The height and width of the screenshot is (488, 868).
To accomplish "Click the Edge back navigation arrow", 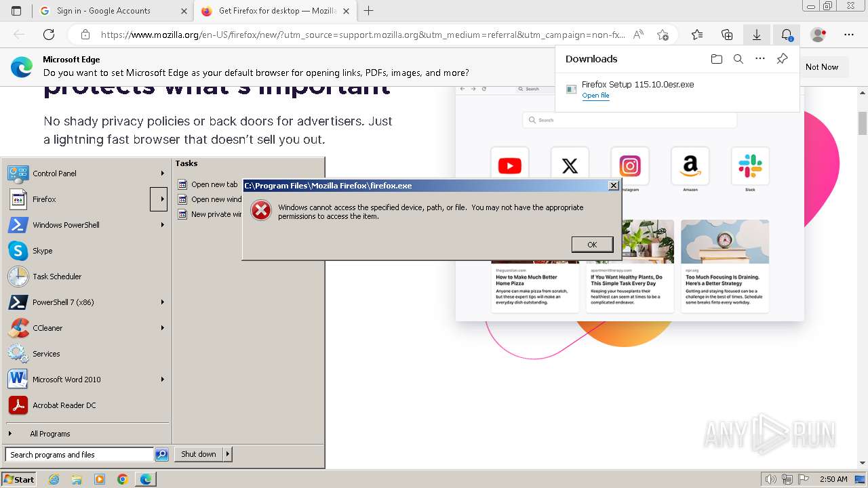I will pyautogui.click(x=19, y=35).
